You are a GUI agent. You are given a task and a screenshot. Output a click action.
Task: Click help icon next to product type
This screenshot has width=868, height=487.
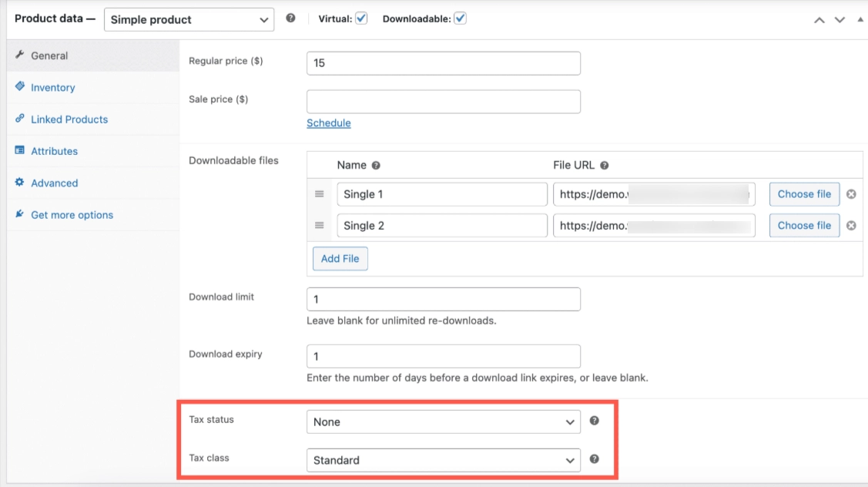pyautogui.click(x=290, y=18)
